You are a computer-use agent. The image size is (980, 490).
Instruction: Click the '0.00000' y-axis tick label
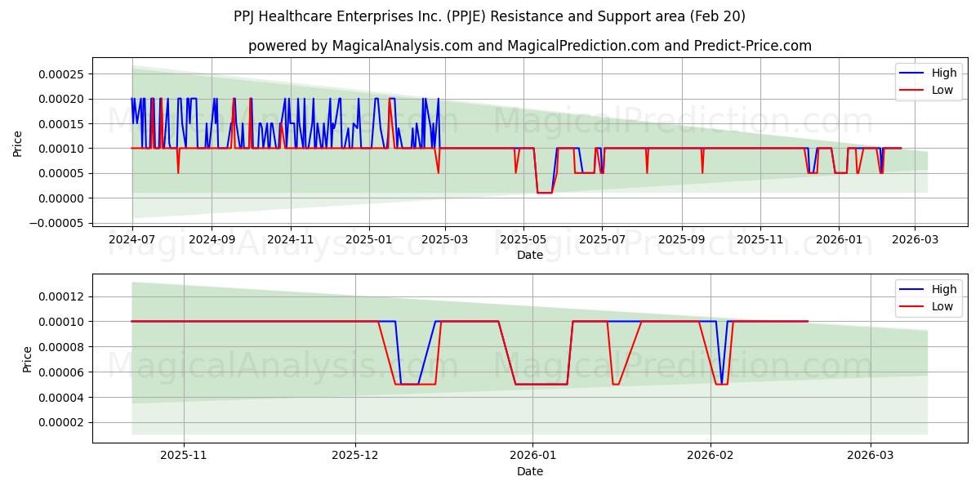pyautogui.click(x=61, y=198)
